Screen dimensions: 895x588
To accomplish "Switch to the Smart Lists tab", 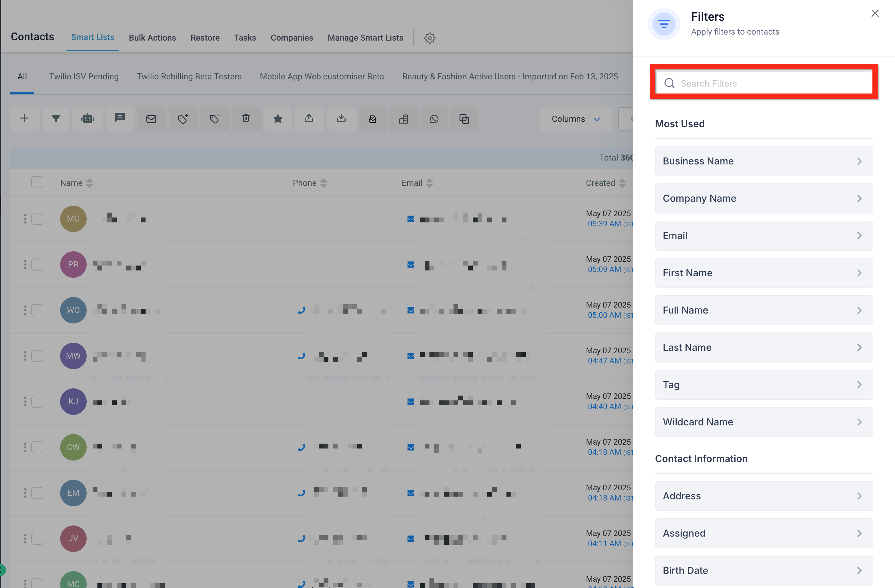I will pos(93,37).
